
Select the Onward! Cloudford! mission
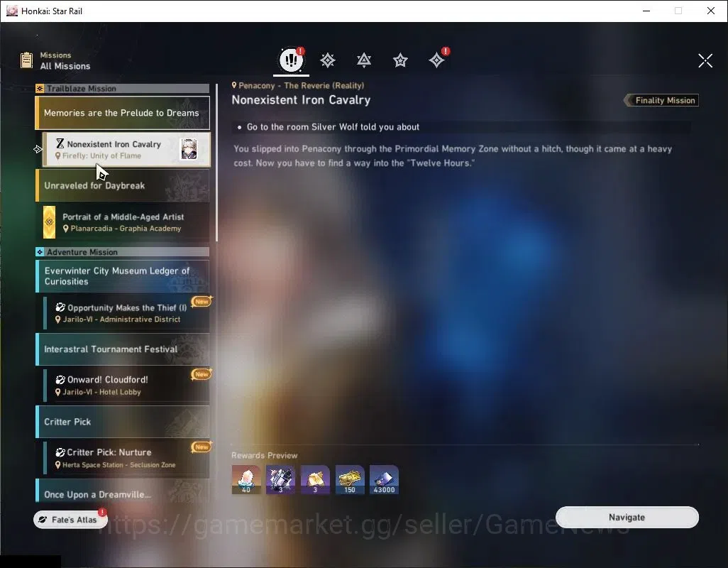click(x=126, y=385)
